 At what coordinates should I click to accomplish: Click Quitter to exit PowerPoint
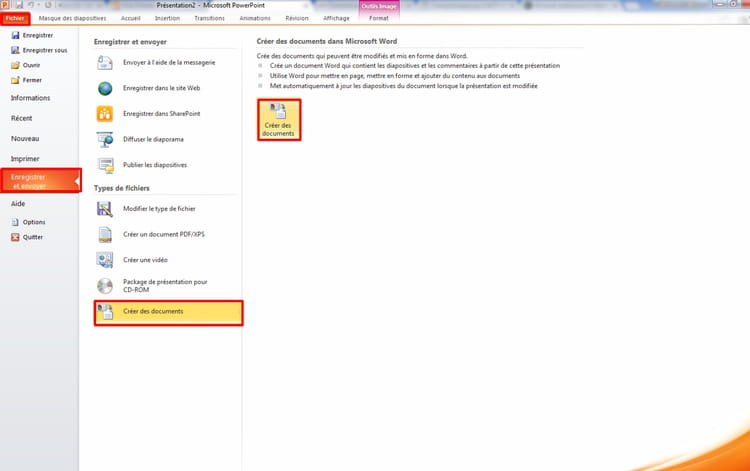point(27,237)
